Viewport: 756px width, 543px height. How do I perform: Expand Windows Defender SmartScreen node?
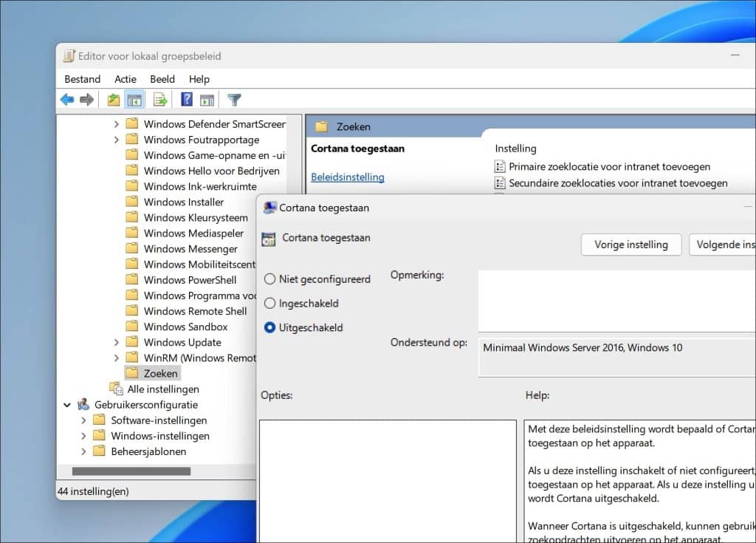click(116, 124)
